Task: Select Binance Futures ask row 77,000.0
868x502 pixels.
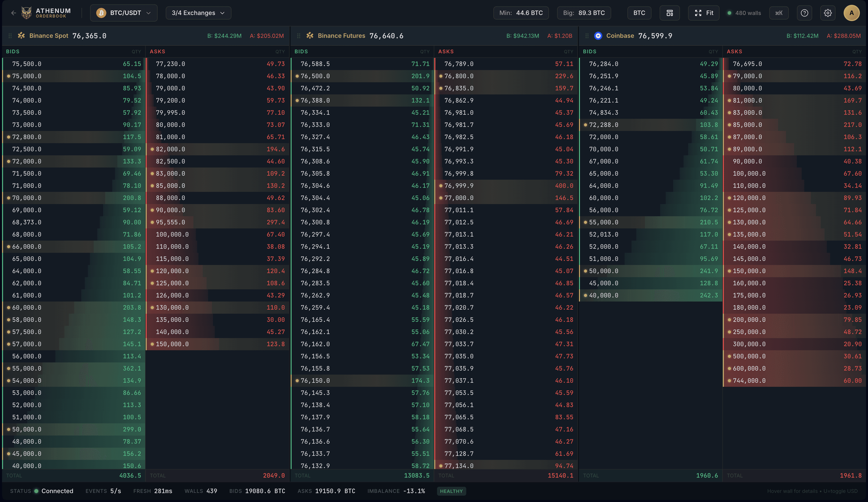Action: (506, 198)
